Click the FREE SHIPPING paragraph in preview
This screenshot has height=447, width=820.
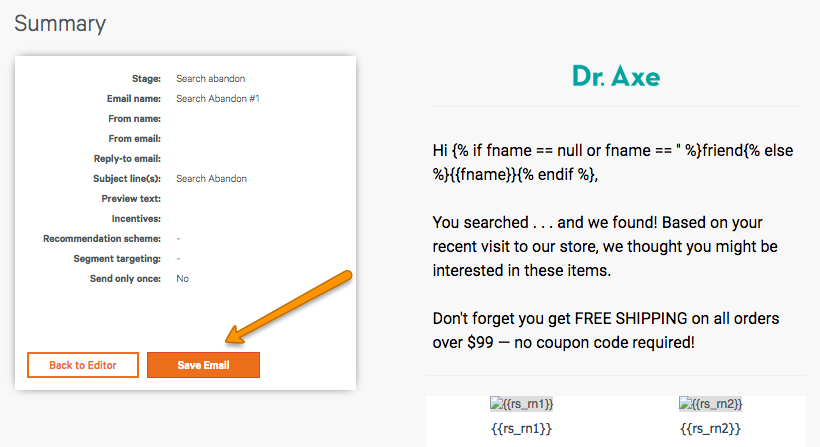pyautogui.click(x=606, y=330)
